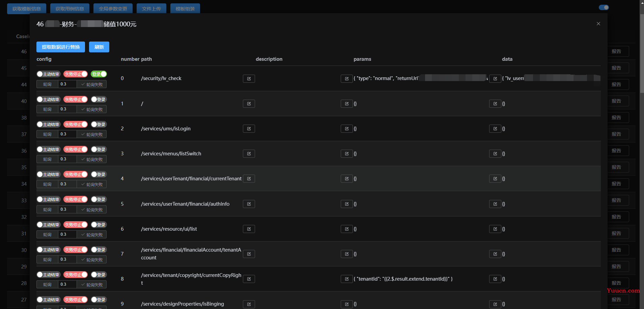Edit params of /services/resource/ui/list

346,229
